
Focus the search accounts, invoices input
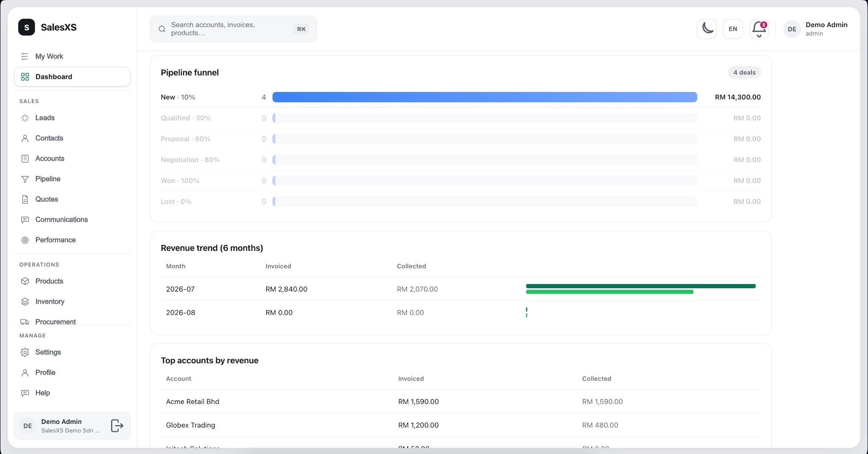(233, 29)
